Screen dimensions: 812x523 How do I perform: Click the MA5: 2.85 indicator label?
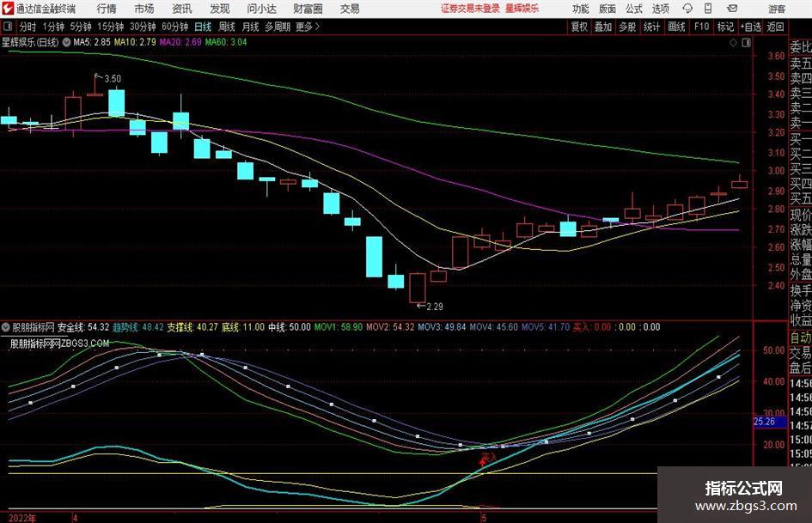(x=92, y=42)
